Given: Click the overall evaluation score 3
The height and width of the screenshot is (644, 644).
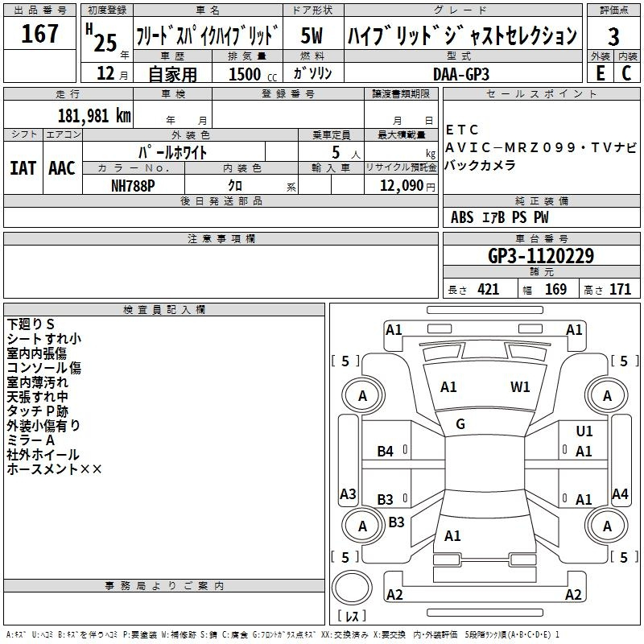Looking at the screenshot, I should coord(613,37).
